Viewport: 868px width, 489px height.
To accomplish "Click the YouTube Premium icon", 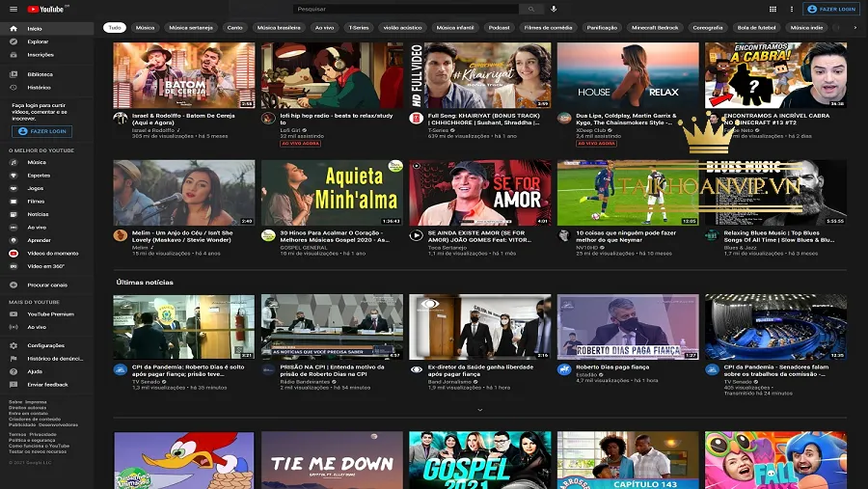I will 14,314.
